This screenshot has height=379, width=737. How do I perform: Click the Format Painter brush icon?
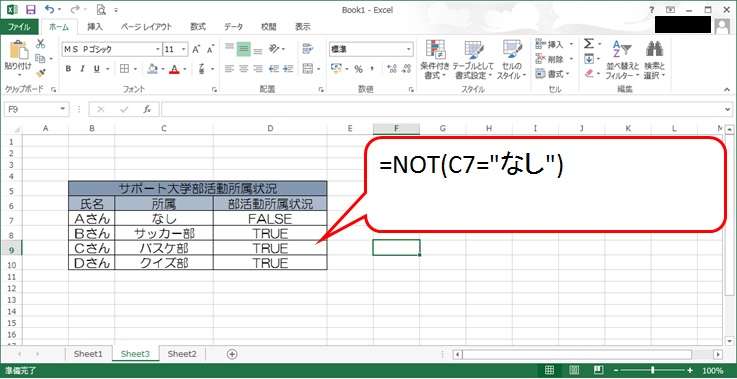coord(41,73)
